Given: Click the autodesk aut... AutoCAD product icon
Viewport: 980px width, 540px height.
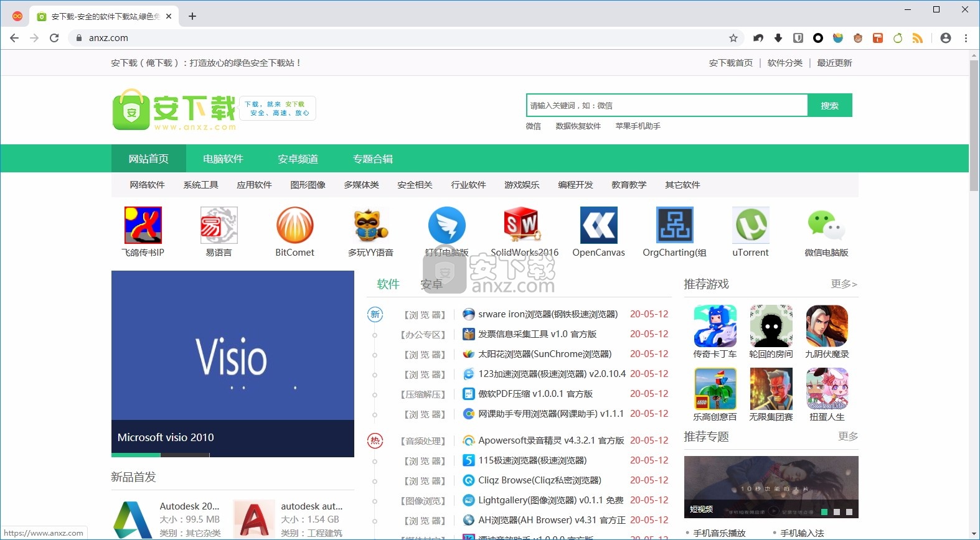Looking at the screenshot, I should point(254,519).
